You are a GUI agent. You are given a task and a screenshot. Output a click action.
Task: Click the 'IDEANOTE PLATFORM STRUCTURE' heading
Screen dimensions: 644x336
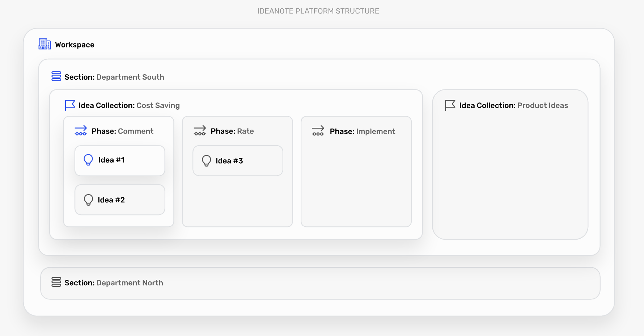318,11
